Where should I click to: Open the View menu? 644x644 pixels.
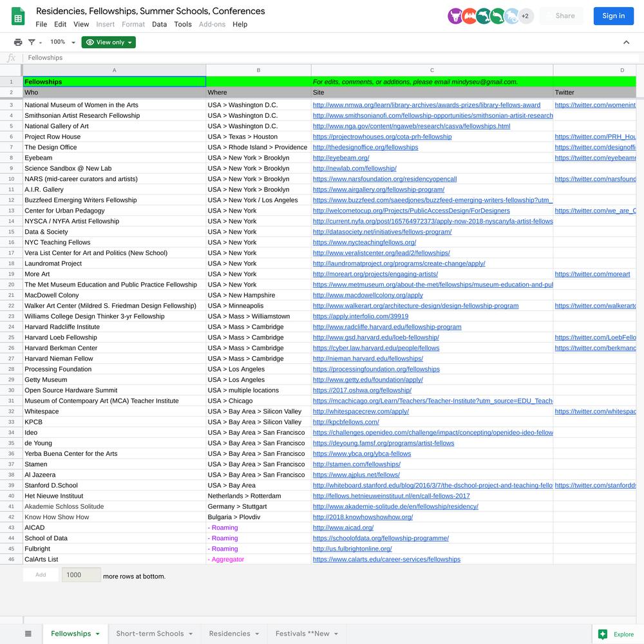[x=81, y=24]
